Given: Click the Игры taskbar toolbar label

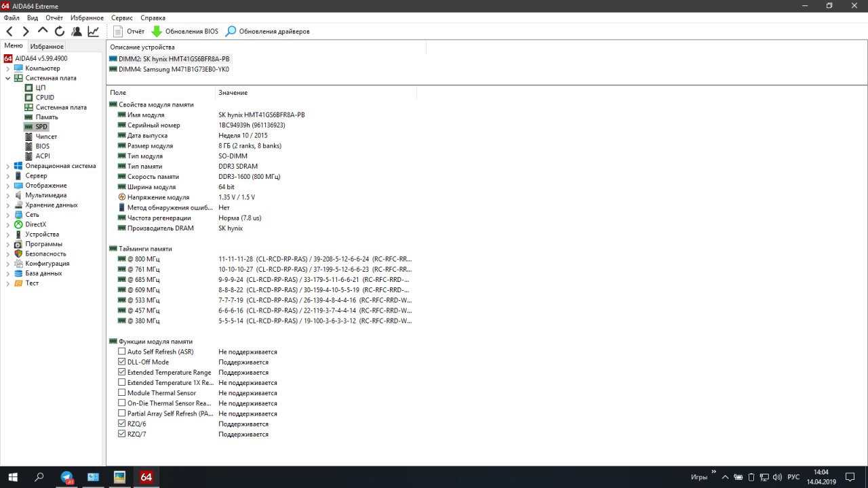Looking at the screenshot, I should coord(699,477).
